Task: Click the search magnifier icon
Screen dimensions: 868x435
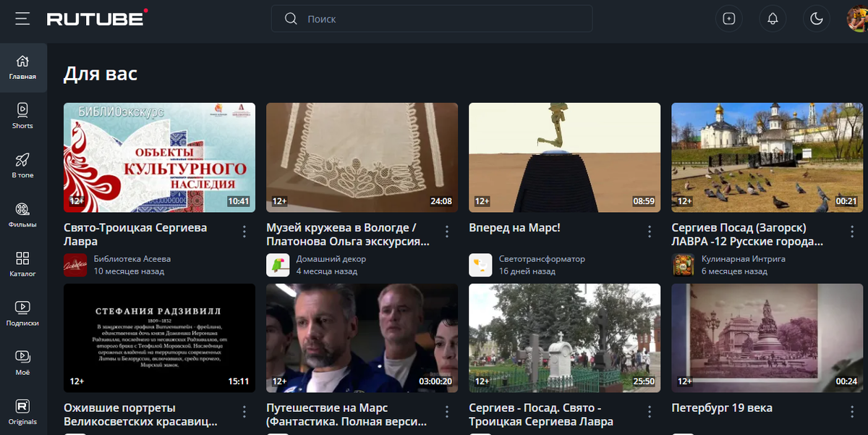Action: coord(291,19)
